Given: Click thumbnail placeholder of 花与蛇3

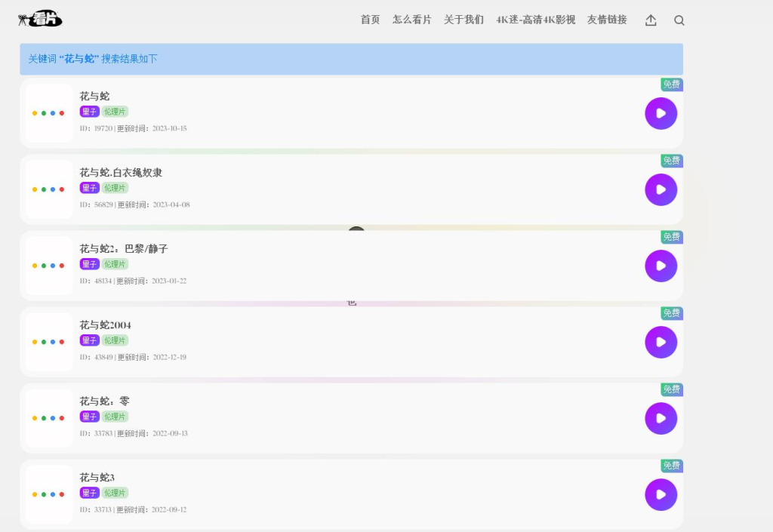Looking at the screenshot, I should (49, 494).
